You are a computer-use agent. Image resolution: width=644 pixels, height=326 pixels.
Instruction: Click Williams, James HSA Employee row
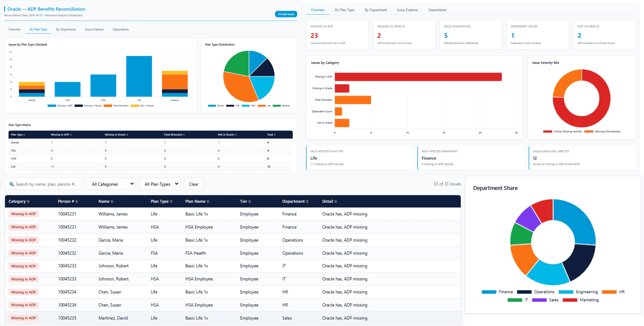tap(233, 227)
